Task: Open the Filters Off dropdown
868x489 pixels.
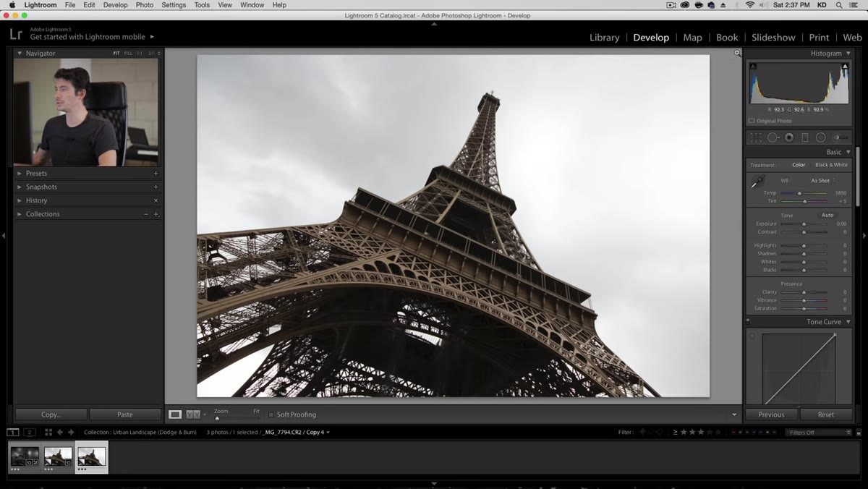Action: (x=820, y=432)
